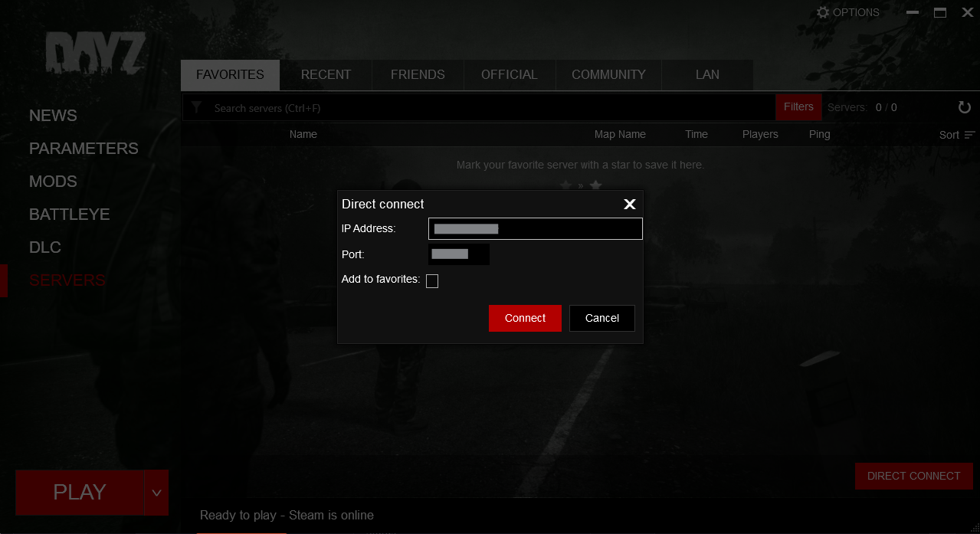
Task: Select the Community tab
Action: click(x=608, y=75)
